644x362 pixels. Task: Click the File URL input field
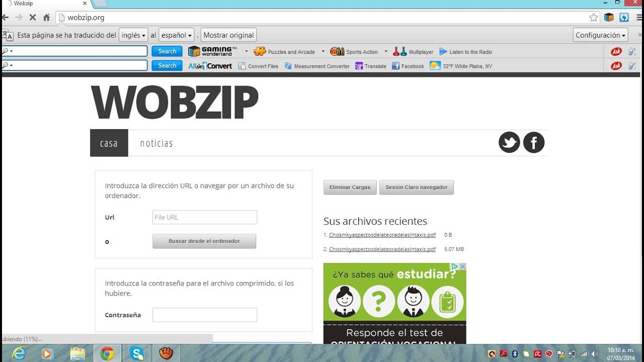click(205, 217)
